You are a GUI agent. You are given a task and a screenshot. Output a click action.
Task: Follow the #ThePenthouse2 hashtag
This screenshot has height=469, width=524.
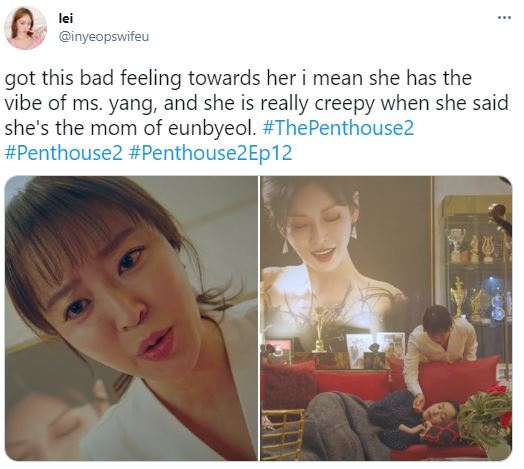tap(338, 128)
